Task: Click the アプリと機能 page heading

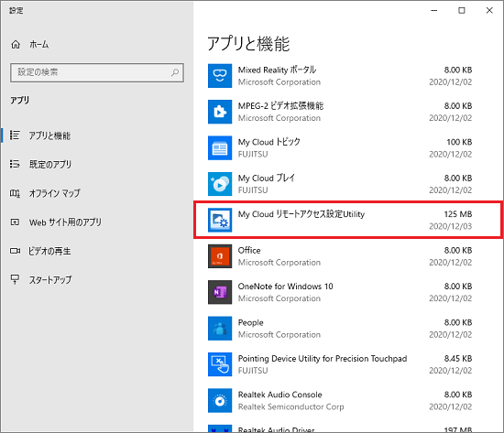Action: (248, 44)
